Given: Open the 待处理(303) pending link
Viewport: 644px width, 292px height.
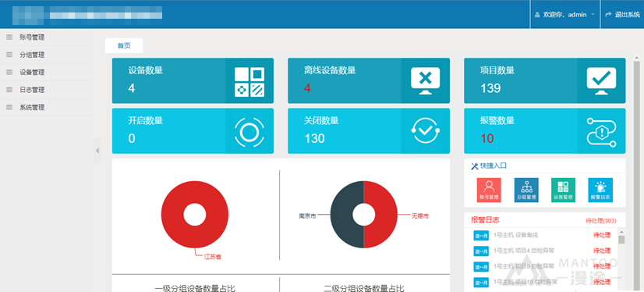Looking at the screenshot, I should 601,221.
